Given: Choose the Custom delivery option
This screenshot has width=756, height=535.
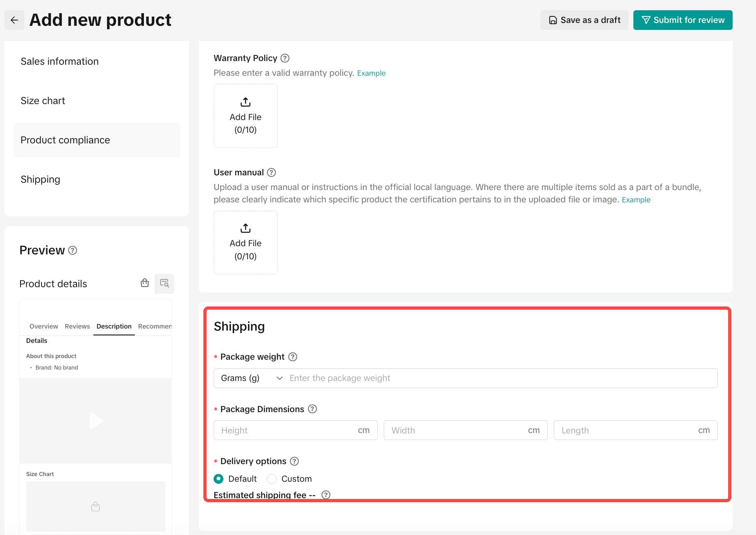Looking at the screenshot, I should tap(272, 479).
